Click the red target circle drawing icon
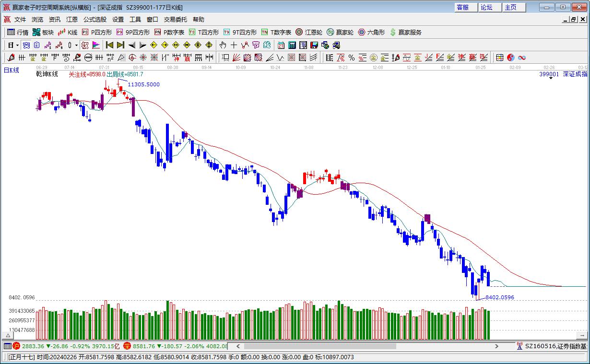590x364 pixels. (131, 58)
